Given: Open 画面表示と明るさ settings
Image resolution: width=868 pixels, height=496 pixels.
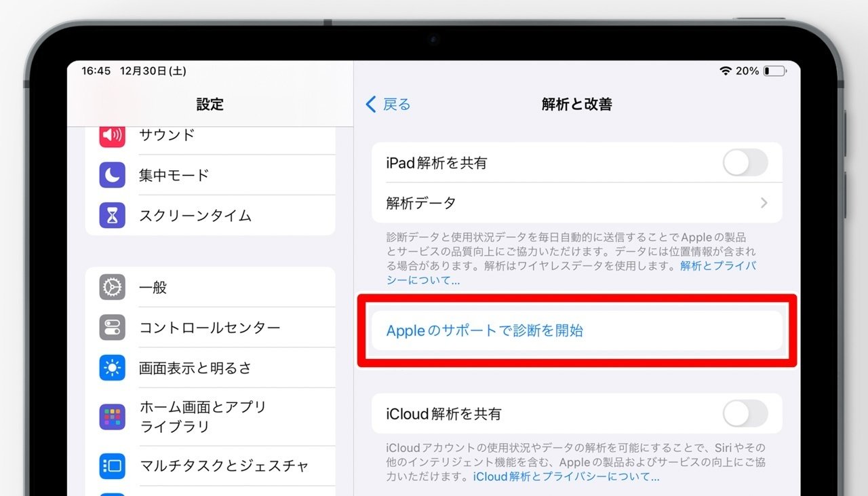Looking at the screenshot, I should 210,368.
